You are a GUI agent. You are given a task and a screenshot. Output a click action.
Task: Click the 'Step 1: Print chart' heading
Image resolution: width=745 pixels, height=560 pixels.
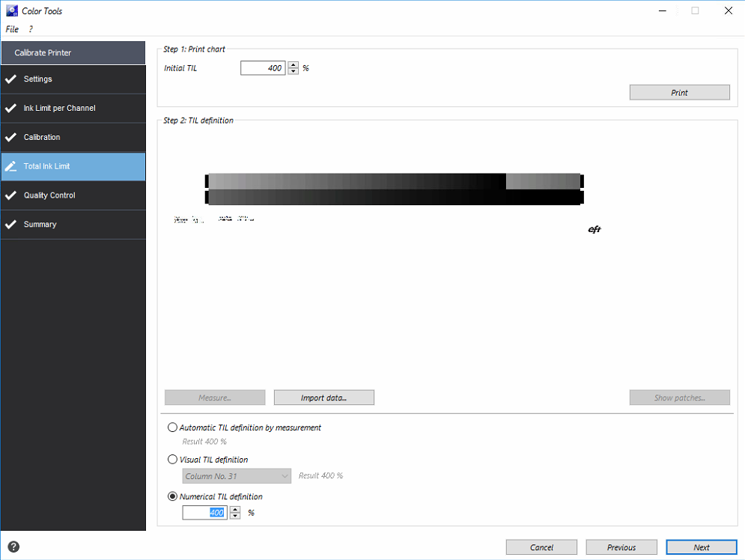point(194,49)
